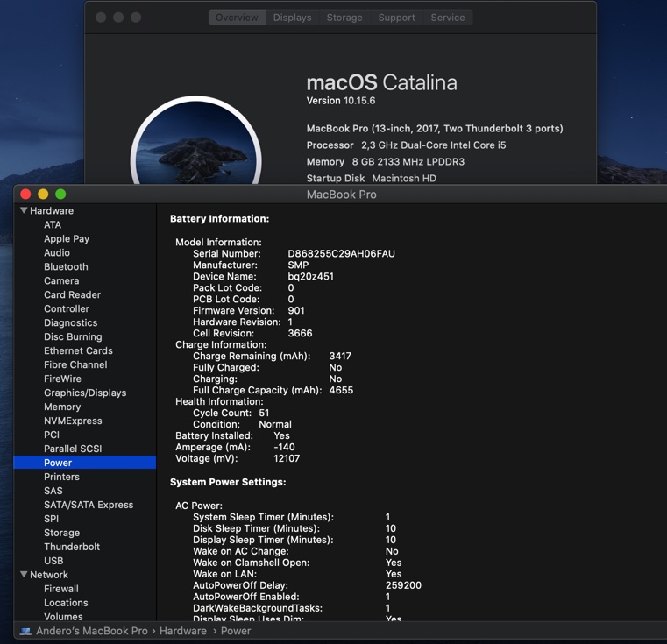The image size is (667, 644).
Task: Maximize the MacBook Pro window with green button
Action: click(x=60, y=195)
